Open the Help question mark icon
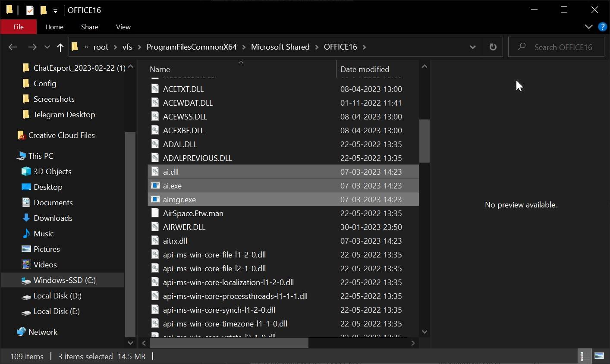The width and height of the screenshot is (610, 364). [602, 26]
